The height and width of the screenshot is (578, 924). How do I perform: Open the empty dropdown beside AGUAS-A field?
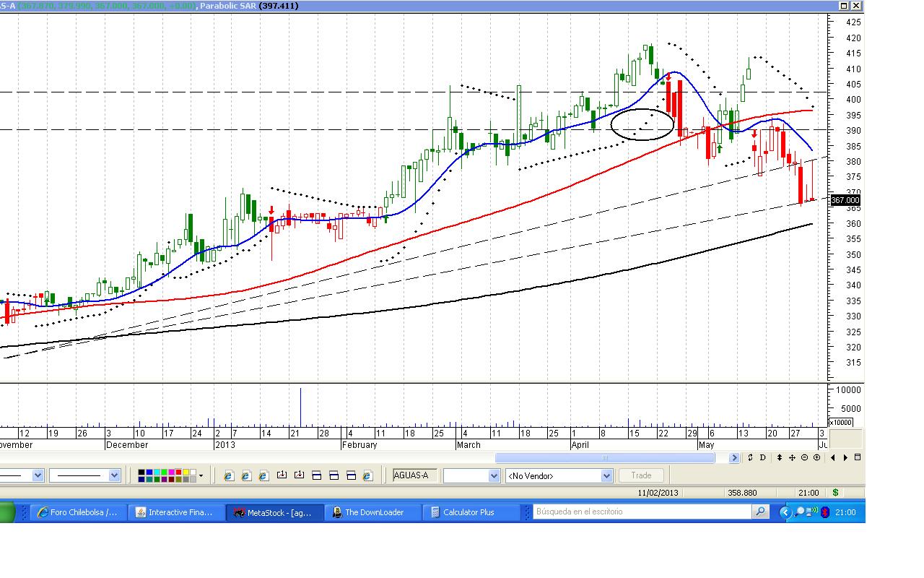tap(494, 475)
